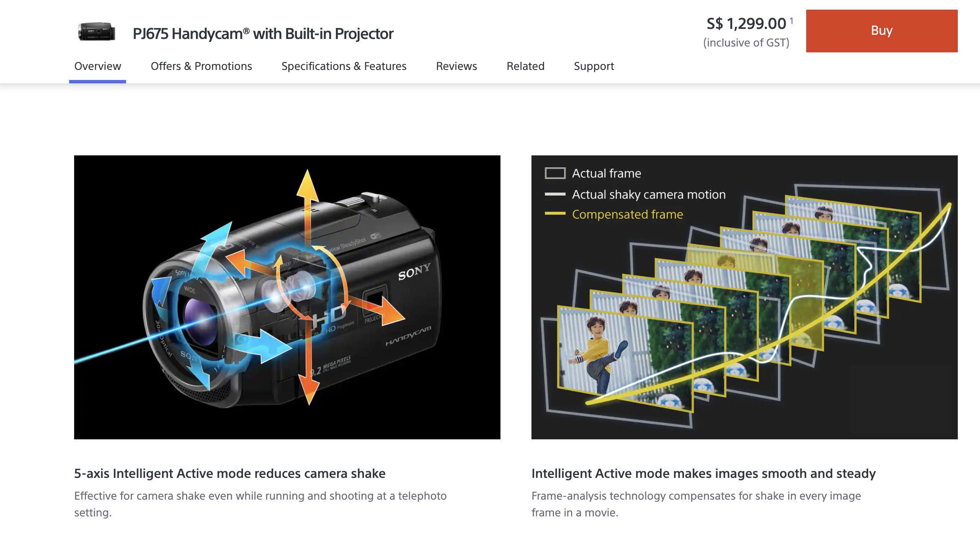Expand the Support section dropdown
The image size is (980, 552).
[x=594, y=66]
